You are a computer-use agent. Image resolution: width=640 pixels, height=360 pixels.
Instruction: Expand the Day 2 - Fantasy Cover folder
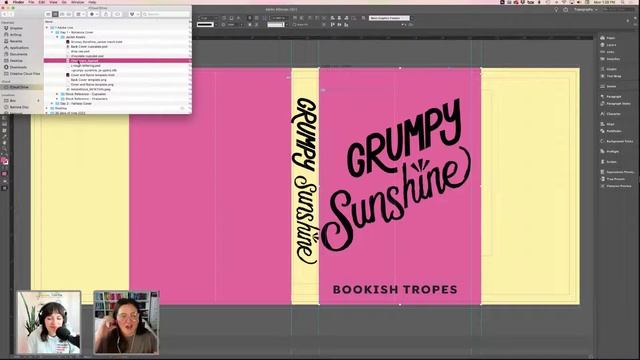[52, 104]
